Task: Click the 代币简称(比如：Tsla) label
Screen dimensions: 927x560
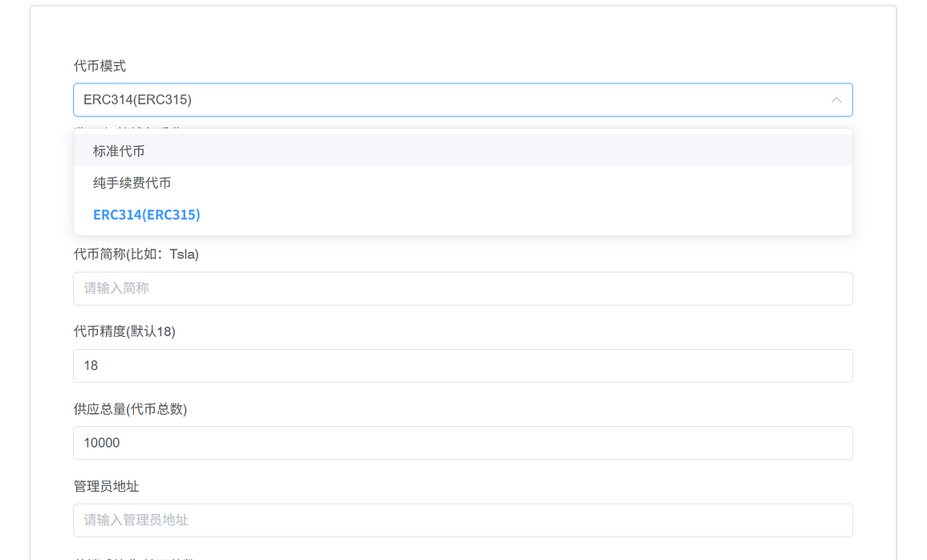Action: pos(136,254)
